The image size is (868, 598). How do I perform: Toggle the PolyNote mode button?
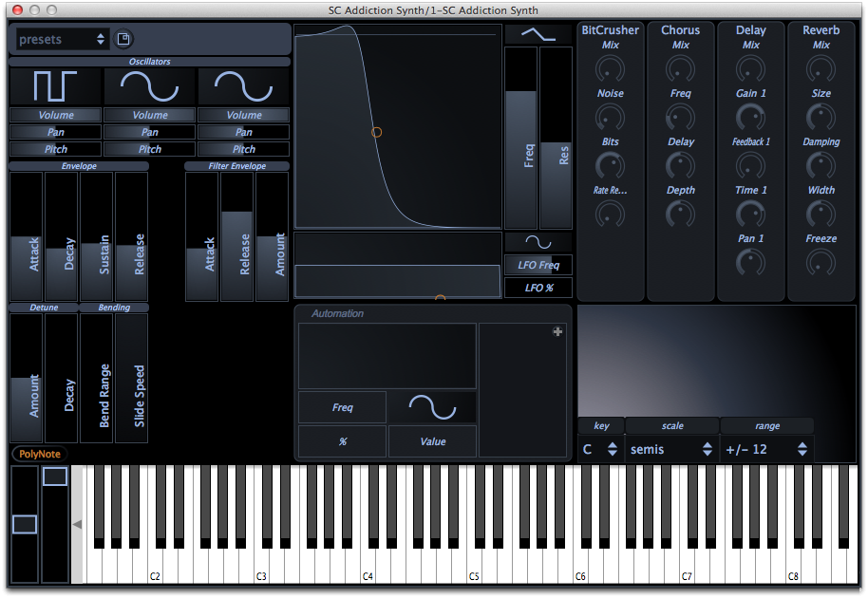[x=39, y=454]
